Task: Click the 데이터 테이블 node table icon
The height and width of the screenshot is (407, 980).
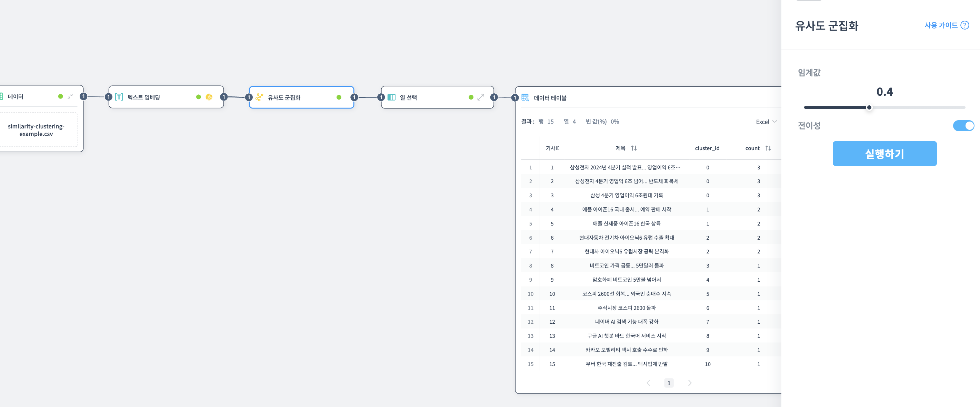Action: tap(525, 98)
